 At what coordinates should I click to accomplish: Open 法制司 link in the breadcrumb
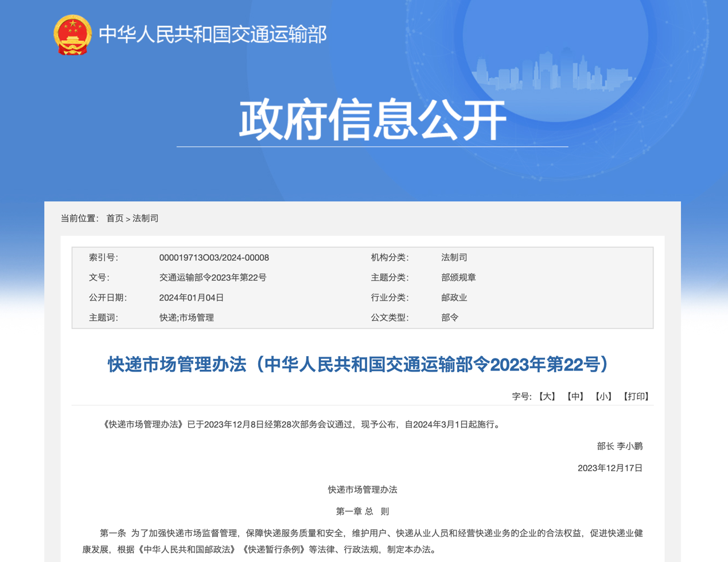(146, 218)
